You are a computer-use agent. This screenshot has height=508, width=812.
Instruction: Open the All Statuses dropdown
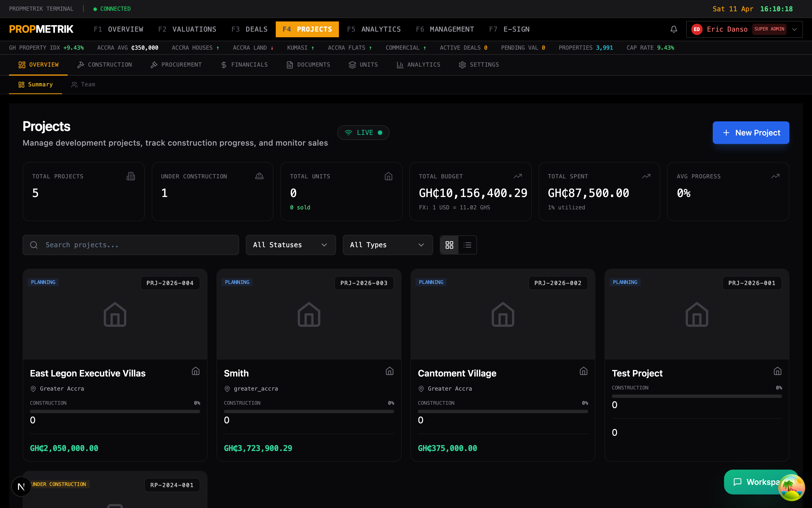tap(291, 245)
